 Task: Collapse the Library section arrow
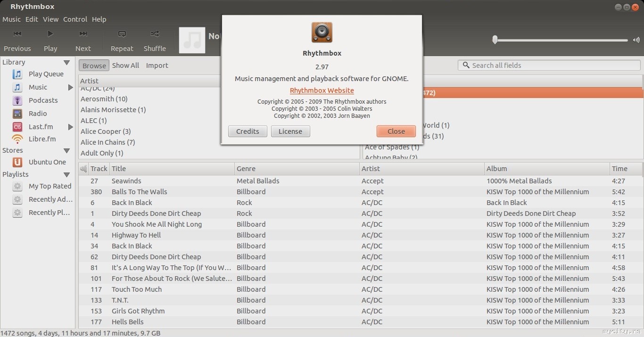point(66,62)
